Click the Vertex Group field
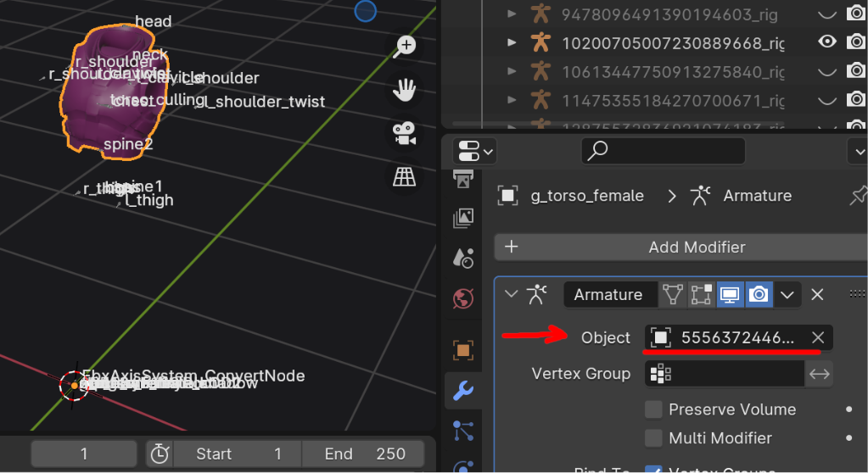Viewport: 868px width, 473px height. point(724,374)
